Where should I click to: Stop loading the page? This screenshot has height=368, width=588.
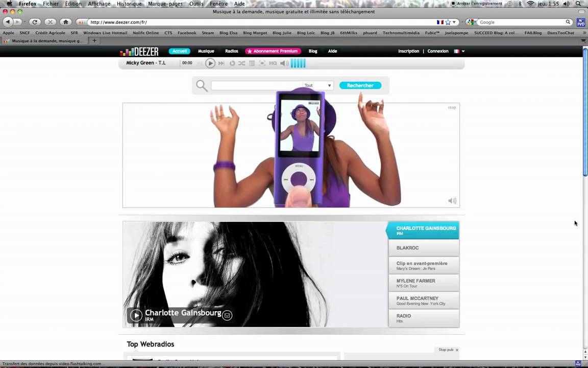tap(50, 22)
